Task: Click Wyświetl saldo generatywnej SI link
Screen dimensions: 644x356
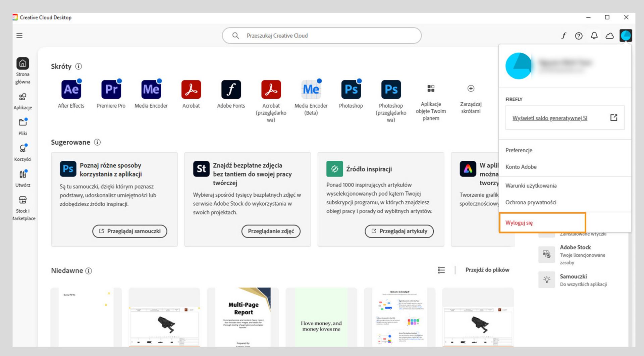Action: (x=550, y=118)
